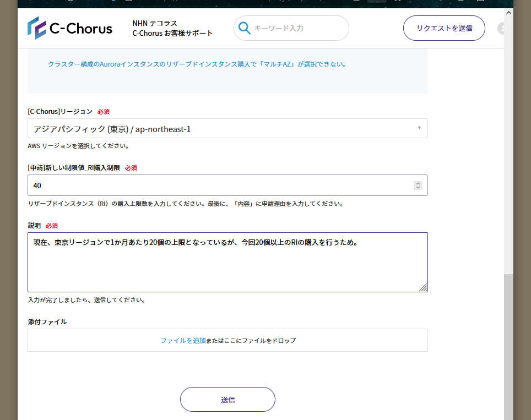Submit the form with 送信 button
The width and height of the screenshot is (531, 420).
pyautogui.click(x=227, y=400)
